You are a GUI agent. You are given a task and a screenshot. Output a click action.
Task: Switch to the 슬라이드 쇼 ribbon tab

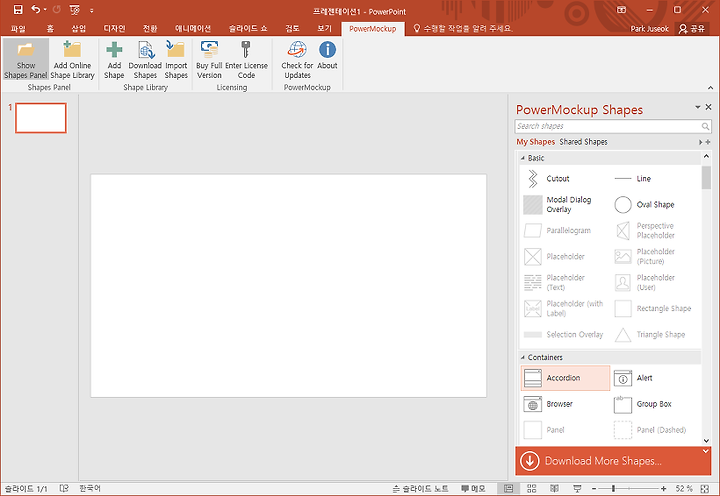tap(248, 28)
